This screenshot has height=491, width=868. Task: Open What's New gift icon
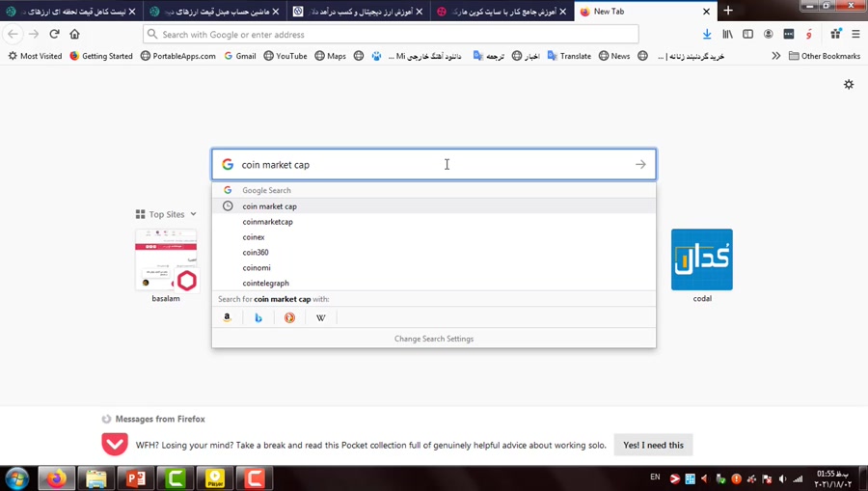835,35
